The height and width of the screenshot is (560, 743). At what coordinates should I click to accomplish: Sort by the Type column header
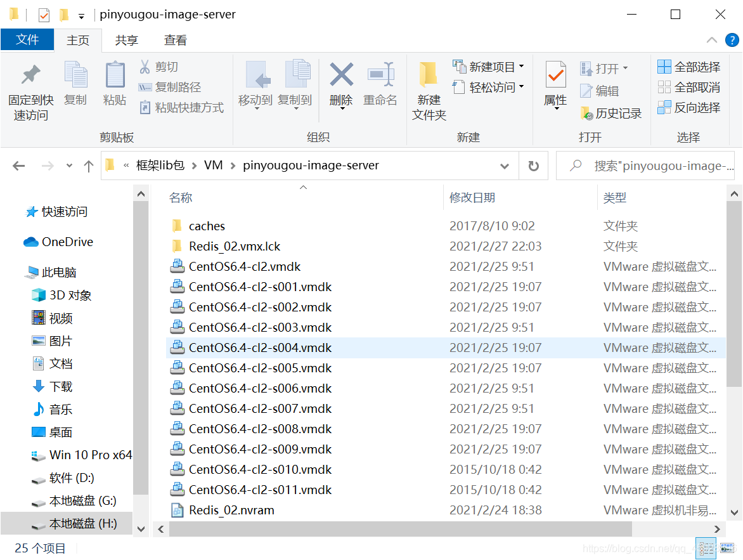point(614,198)
